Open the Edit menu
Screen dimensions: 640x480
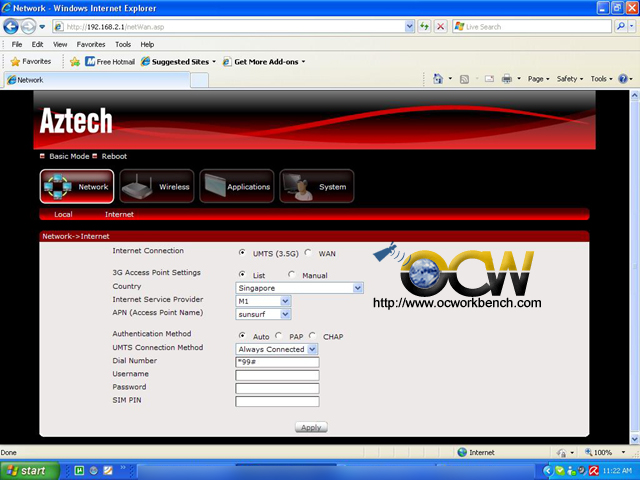[38, 44]
